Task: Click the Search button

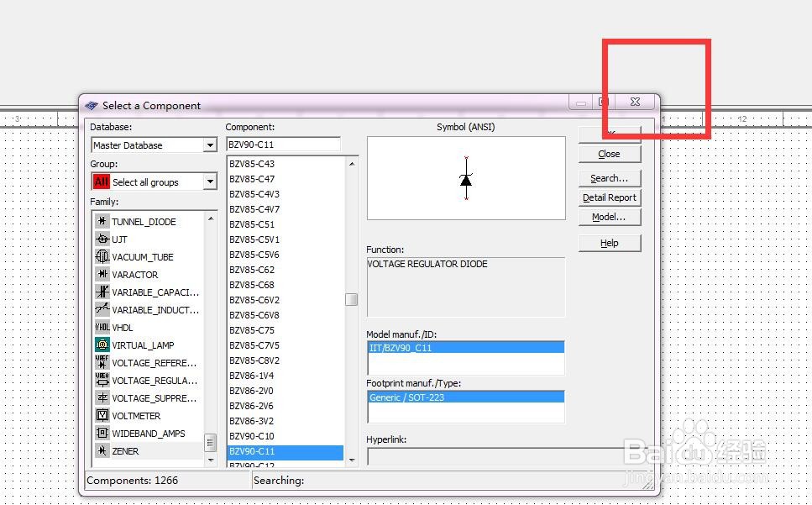Action: pos(609,178)
